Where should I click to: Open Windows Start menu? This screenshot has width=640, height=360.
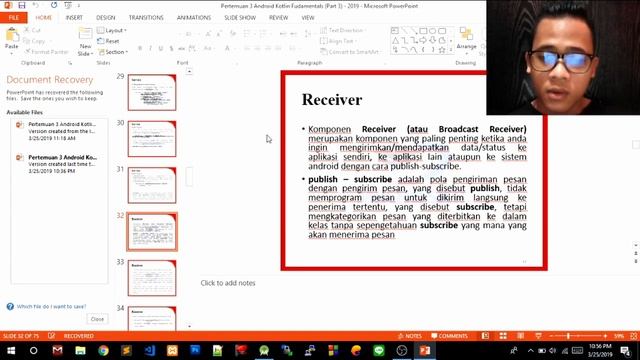coord(11,351)
